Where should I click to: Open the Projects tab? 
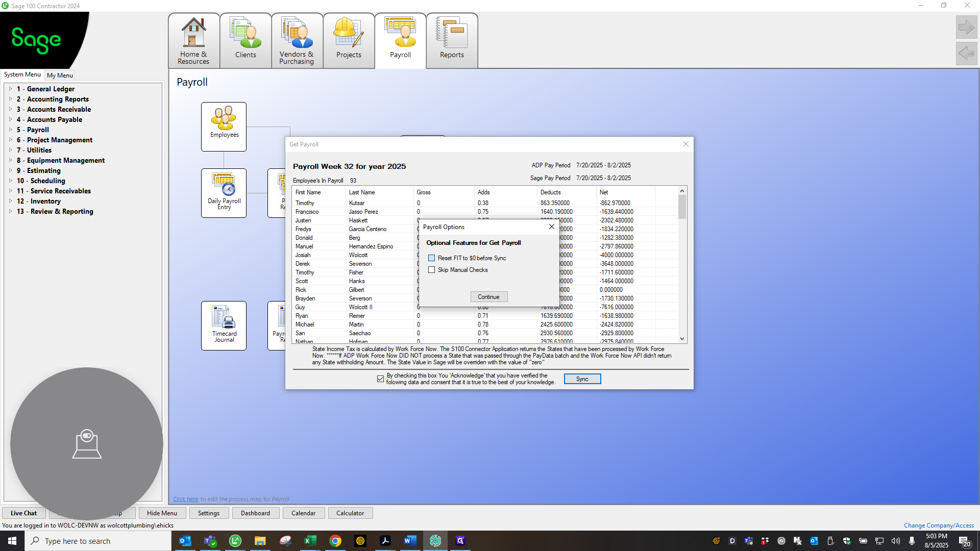[349, 41]
